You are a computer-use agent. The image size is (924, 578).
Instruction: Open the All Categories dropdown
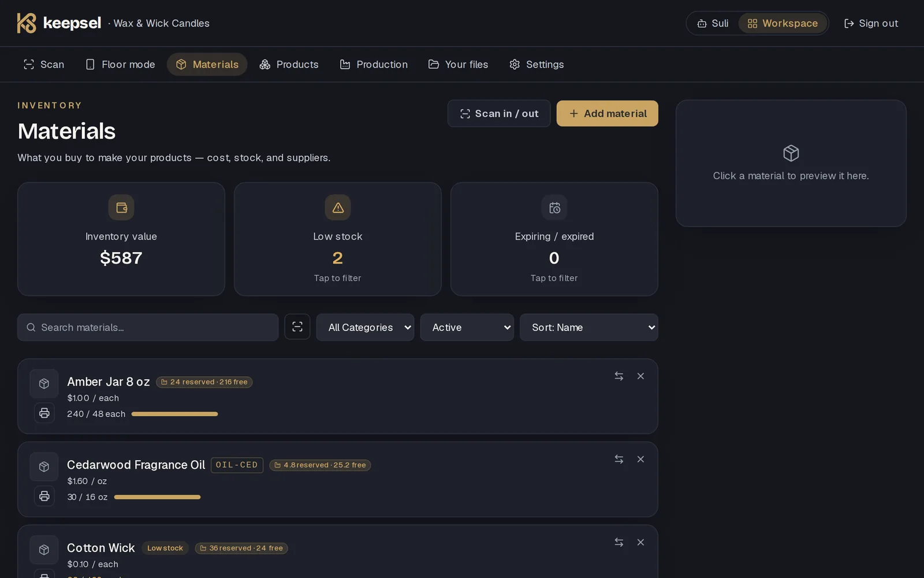(365, 328)
